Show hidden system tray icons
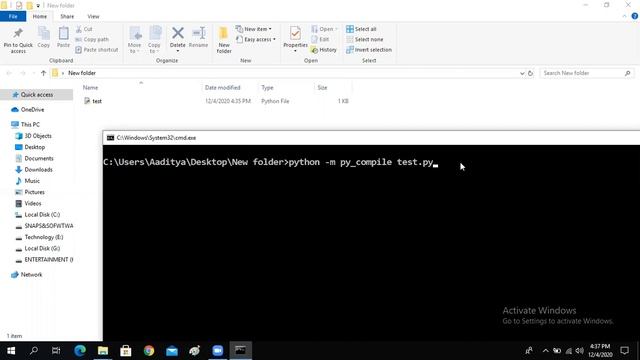Image resolution: width=640 pixels, height=360 pixels. 545,350
